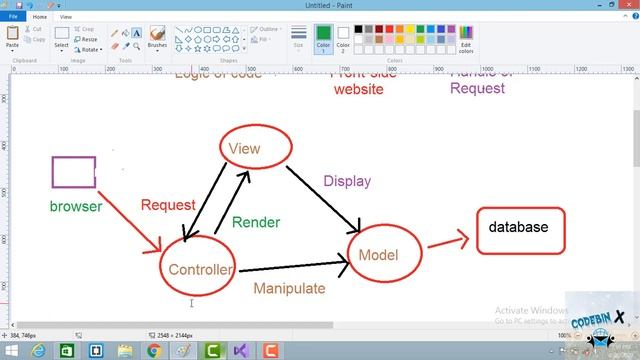Viewport: 640px width, 360px height.
Task: Click the Brushes icon
Action: (158, 33)
